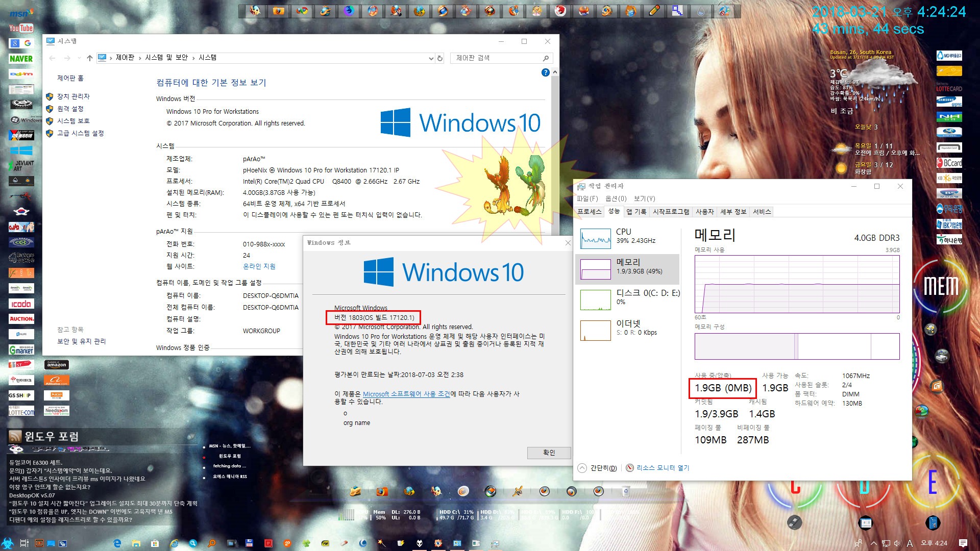Expand the chevron after 시스템 및 보안 breadcrumb
Viewport: 980px width, 551px height.
click(193, 58)
